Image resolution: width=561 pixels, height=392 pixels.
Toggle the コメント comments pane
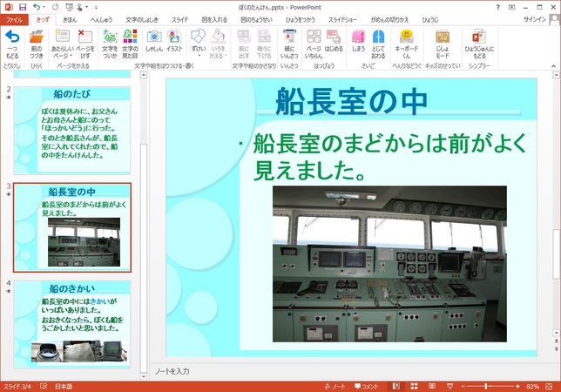[367, 386]
